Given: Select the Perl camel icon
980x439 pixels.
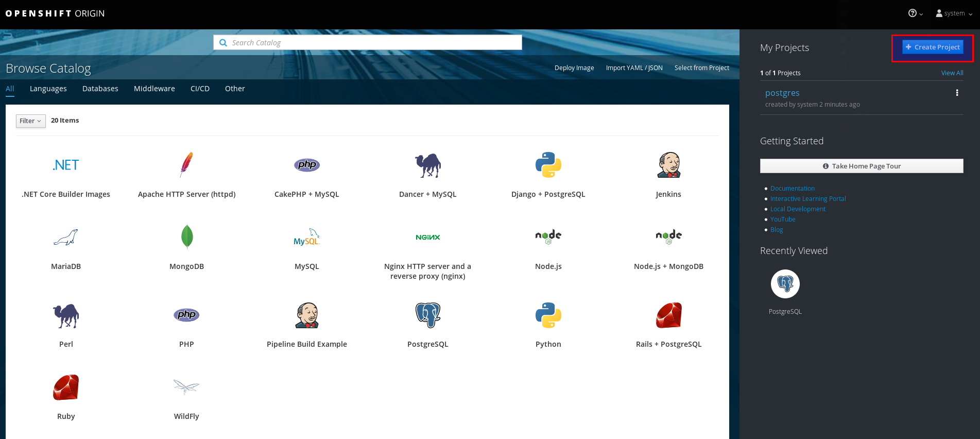Looking at the screenshot, I should coord(66,315).
